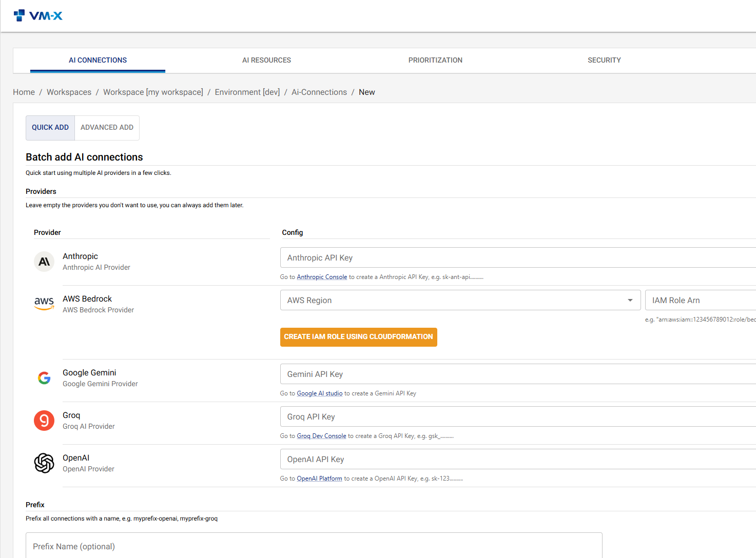
Task: Open Environment [dev] breadcrumb
Action: (x=247, y=92)
